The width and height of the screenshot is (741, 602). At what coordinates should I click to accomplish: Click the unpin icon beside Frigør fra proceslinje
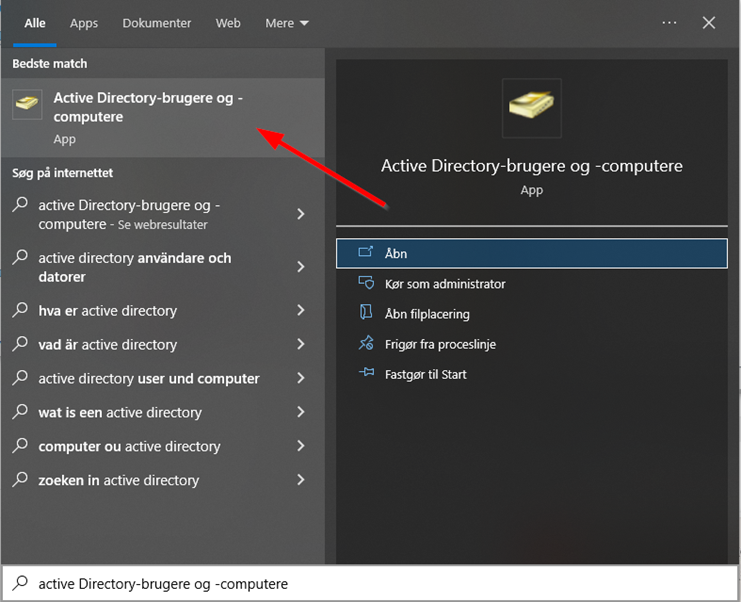366,343
